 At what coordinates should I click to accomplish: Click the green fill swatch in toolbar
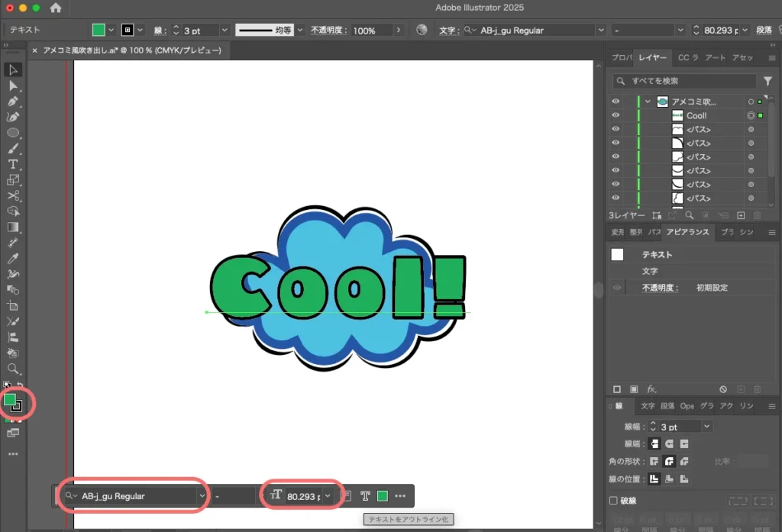click(x=11, y=399)
